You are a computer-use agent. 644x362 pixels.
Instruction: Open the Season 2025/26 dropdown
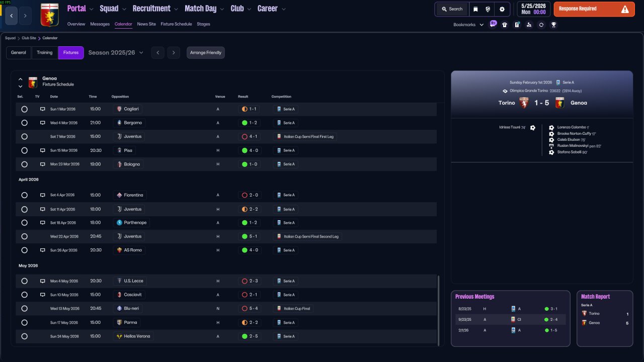[x=116, y=53]
